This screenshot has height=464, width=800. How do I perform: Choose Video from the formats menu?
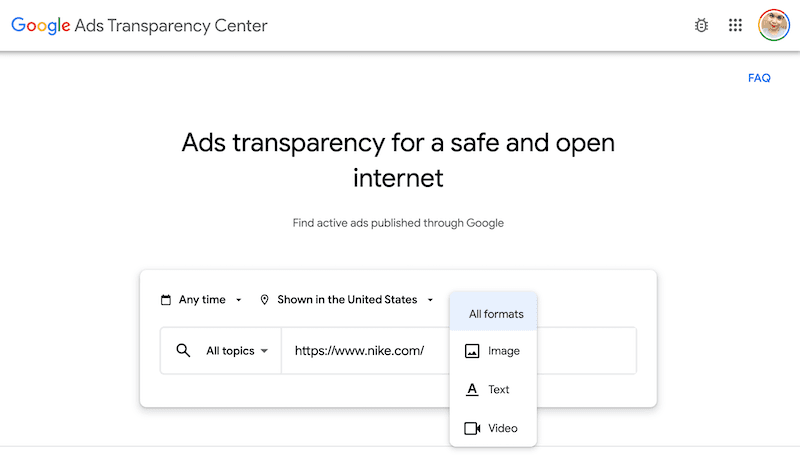point(502,428)
